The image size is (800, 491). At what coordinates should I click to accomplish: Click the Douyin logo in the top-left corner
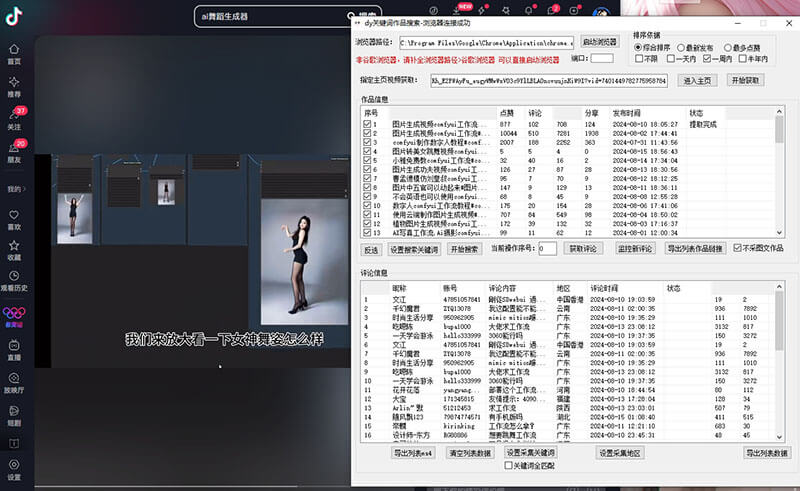14,16
